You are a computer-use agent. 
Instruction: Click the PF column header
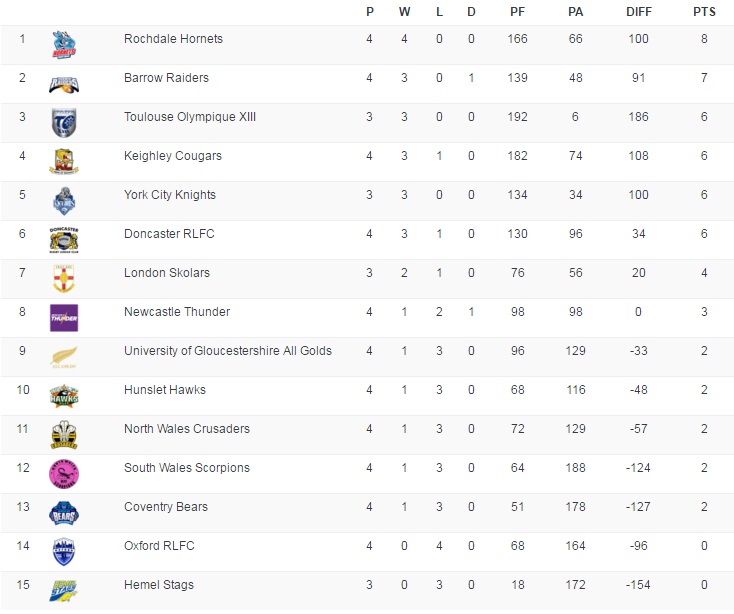click(517, 12)
